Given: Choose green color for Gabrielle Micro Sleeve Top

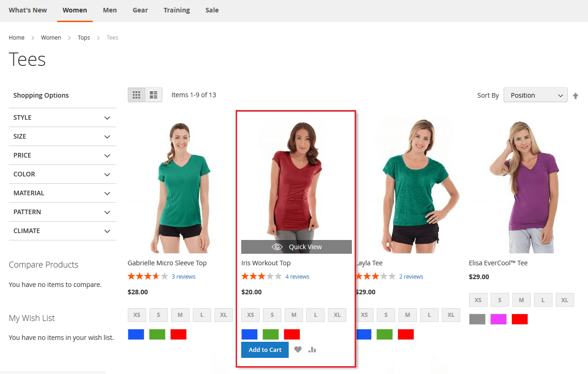Looking at the screenshot, I should click(x=157, y=334).
